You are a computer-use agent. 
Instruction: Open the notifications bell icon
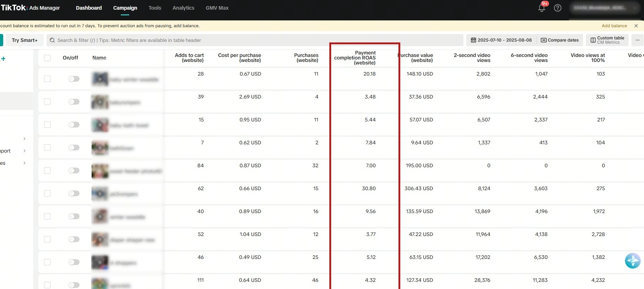click(x=542, y=8)
